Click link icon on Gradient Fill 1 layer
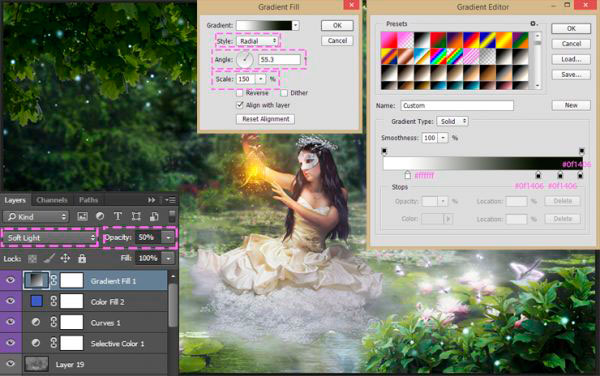The height and width of the screenshot is (376, 600). pyautogui.click(x=54, y=281)
